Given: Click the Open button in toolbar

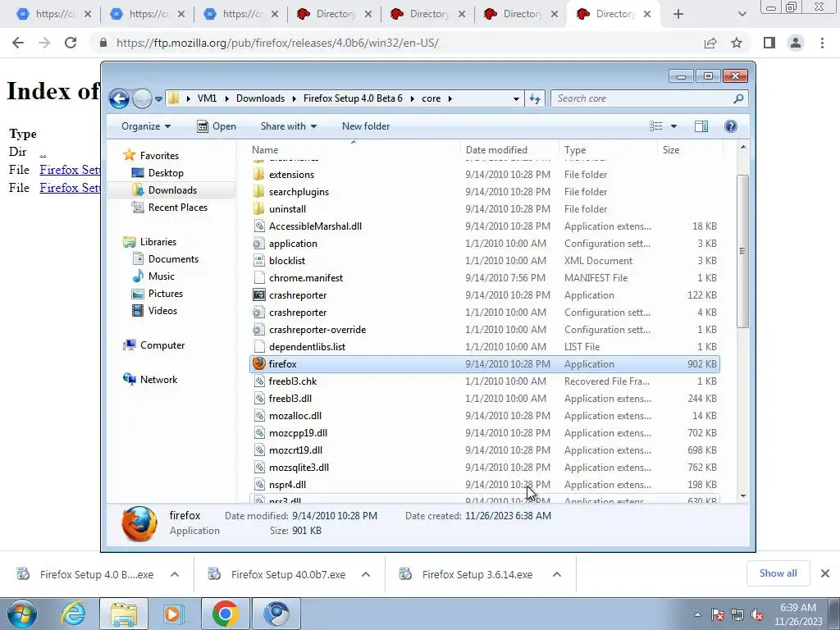Looking at the screenshot, I should 217,126.
